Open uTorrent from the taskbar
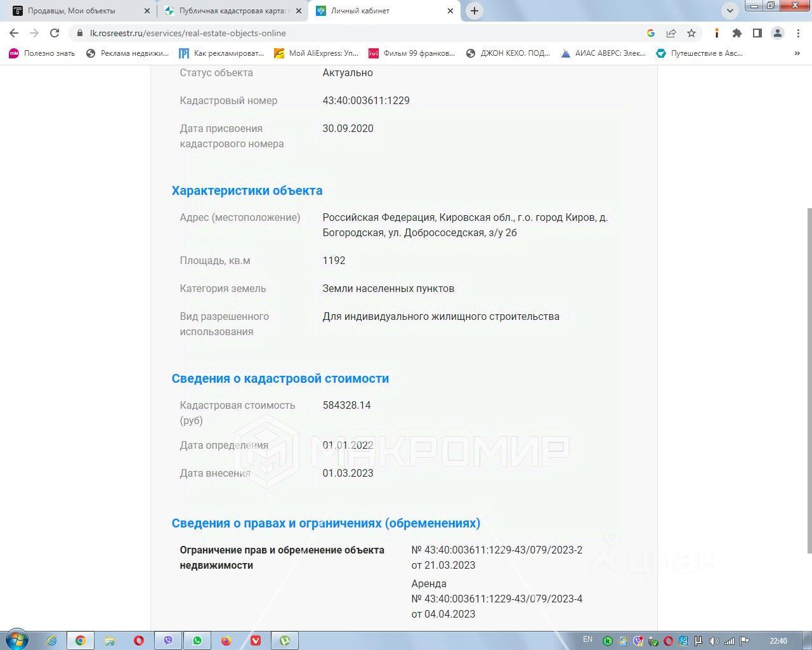 285,640
